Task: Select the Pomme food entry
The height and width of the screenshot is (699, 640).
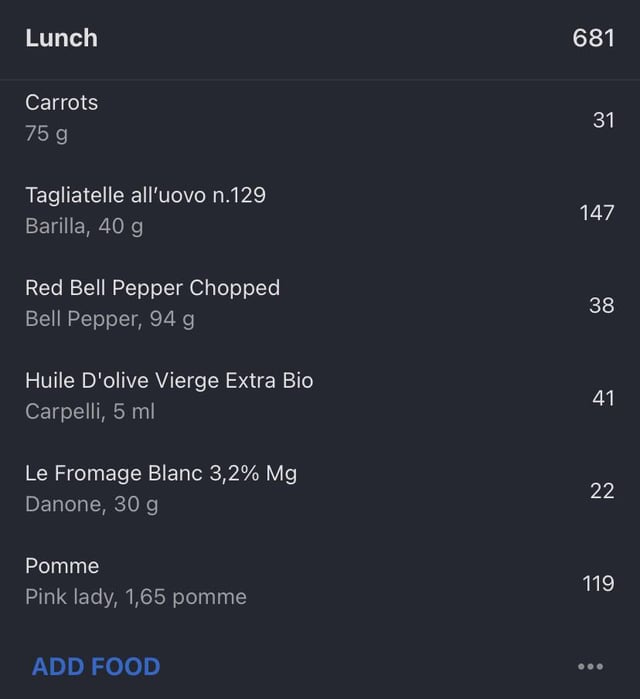Action: click(320, 582)
